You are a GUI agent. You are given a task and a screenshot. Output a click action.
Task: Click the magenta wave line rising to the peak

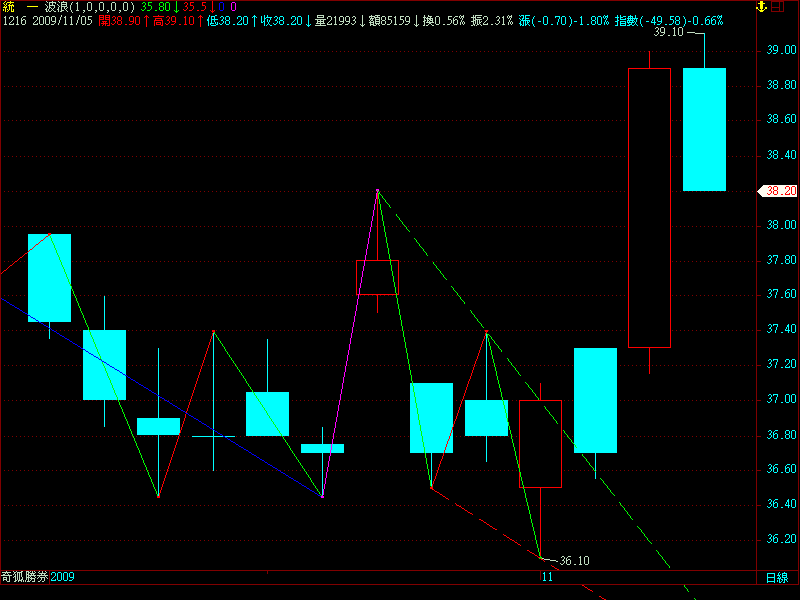(350, 343)
